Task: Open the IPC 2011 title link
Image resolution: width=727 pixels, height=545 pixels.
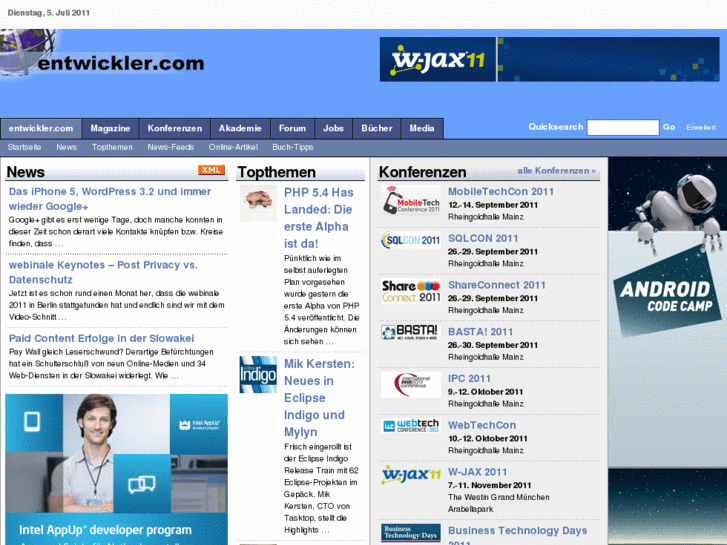Action: tap(469, 378)
